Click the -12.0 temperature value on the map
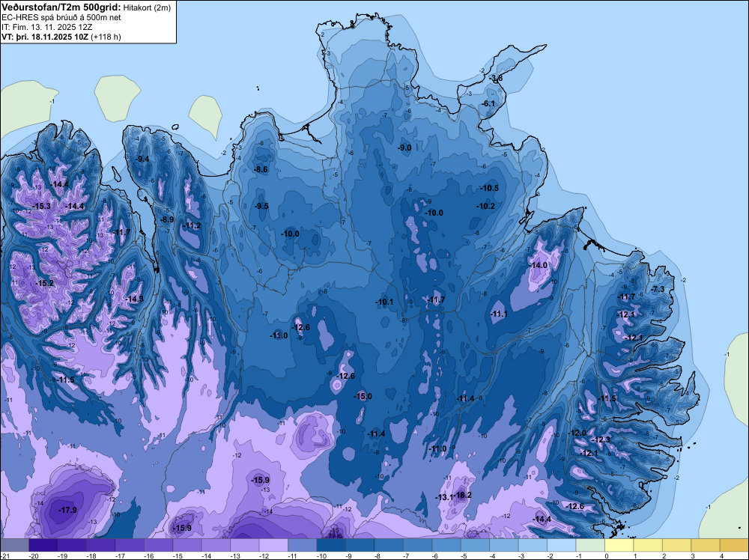 click(577, 433)
